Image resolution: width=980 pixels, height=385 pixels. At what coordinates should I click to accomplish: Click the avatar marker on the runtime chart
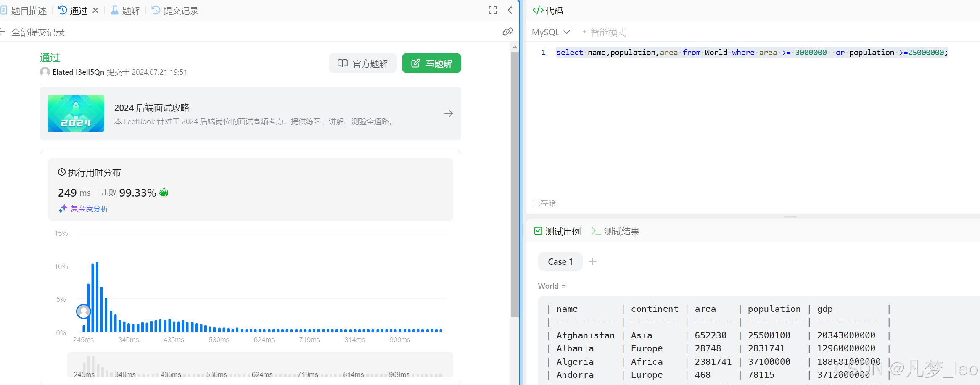point(84,311)
